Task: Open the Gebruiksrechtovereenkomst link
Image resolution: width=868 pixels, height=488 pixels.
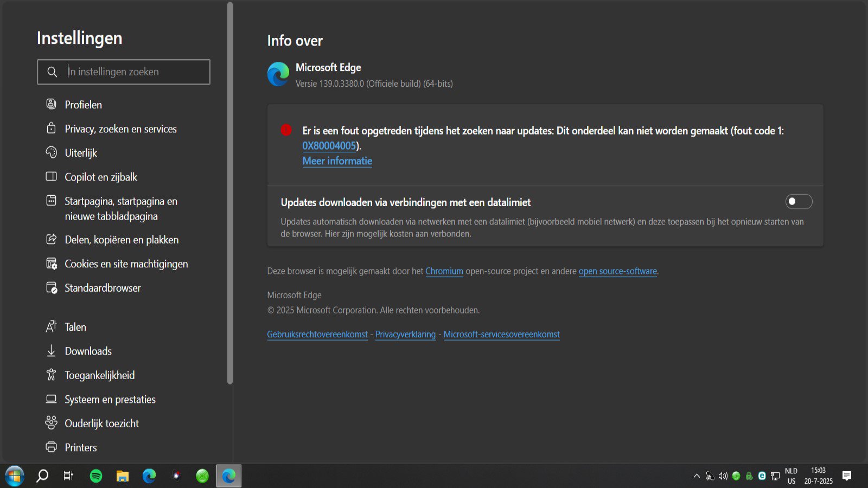Action: tap(317, 335)
